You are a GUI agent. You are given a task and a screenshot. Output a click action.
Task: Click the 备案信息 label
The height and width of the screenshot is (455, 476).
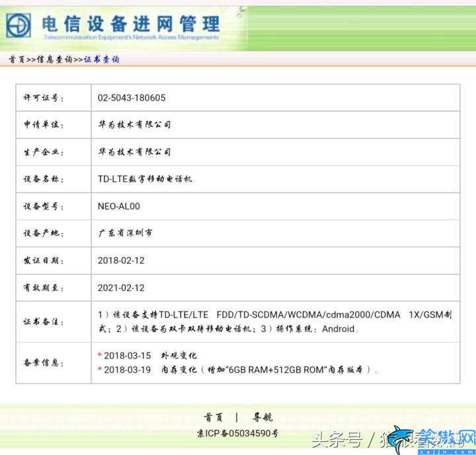(44, 362)
